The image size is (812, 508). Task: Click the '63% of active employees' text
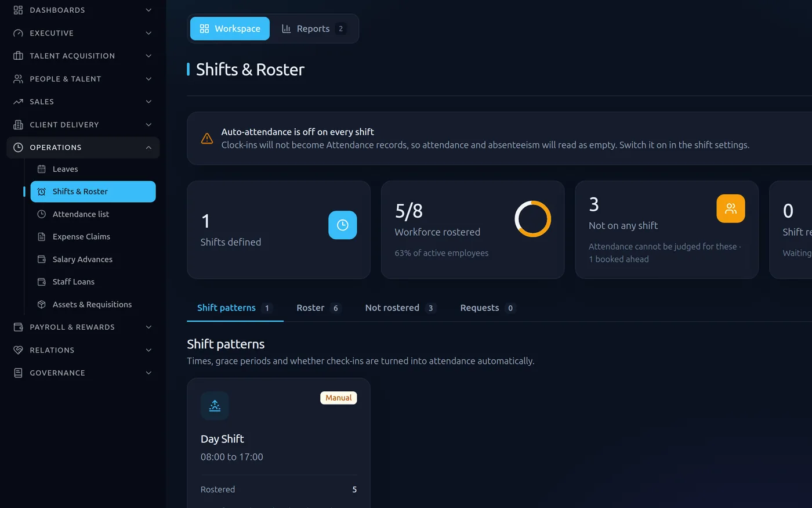[x=441, y=253]
